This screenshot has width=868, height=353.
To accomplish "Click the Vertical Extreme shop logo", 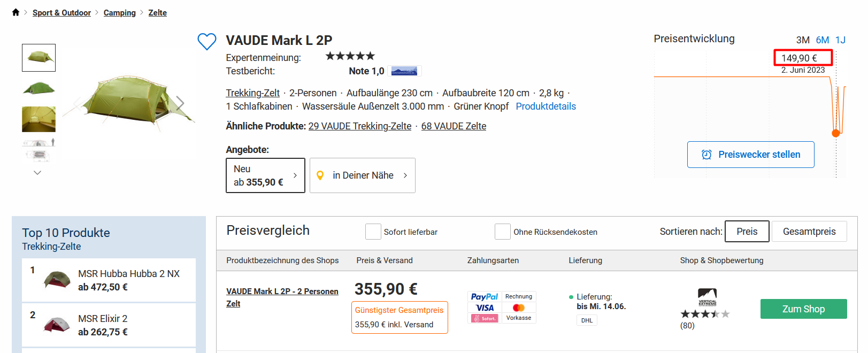I will click(707, 297).
